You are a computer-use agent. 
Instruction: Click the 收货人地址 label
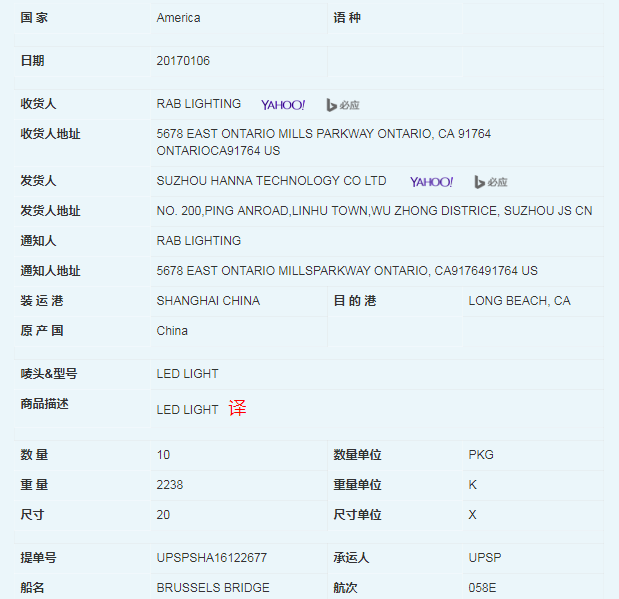[x=50, y=134]
